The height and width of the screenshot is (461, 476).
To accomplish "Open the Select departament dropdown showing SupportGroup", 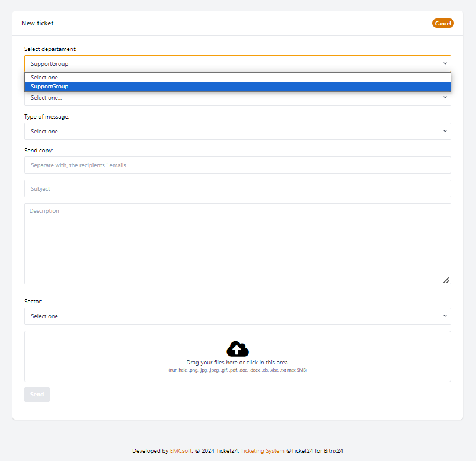I will point(237,63).
